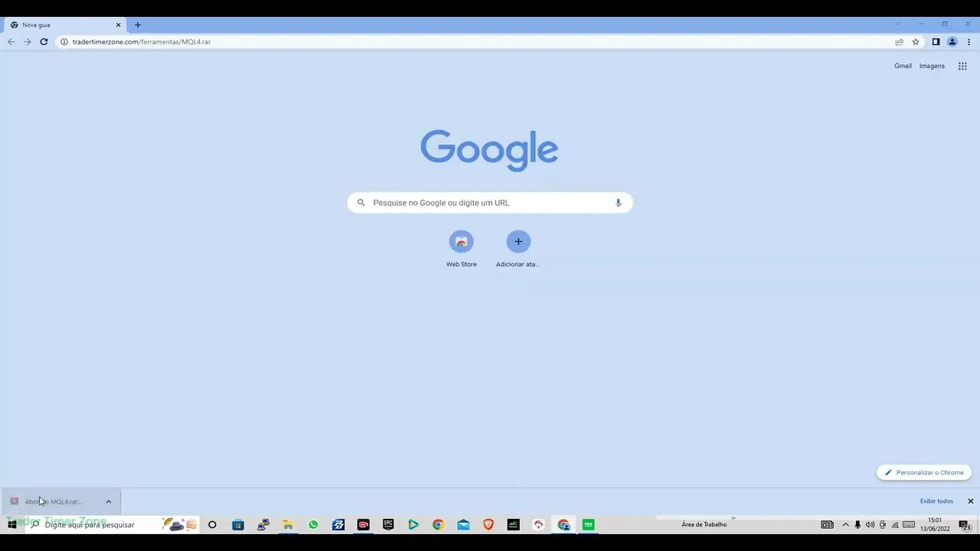Open File Explorer on the taskbar
This screenshot has width=980, height=551.
click(288, 524)
